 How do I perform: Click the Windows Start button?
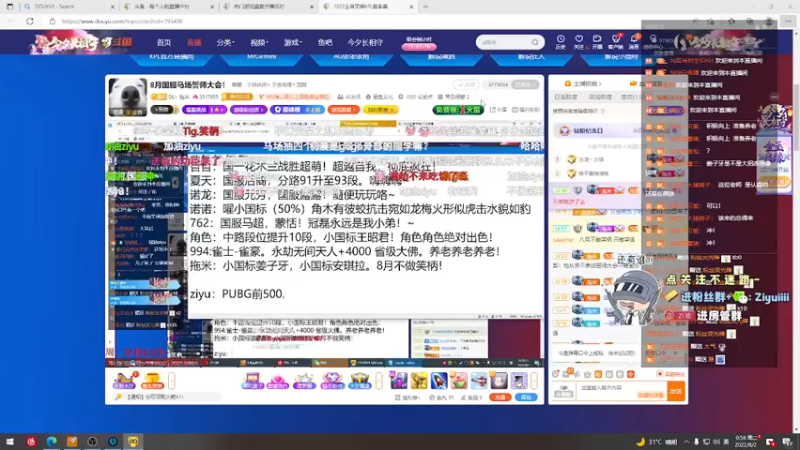(x=10, y=441)
